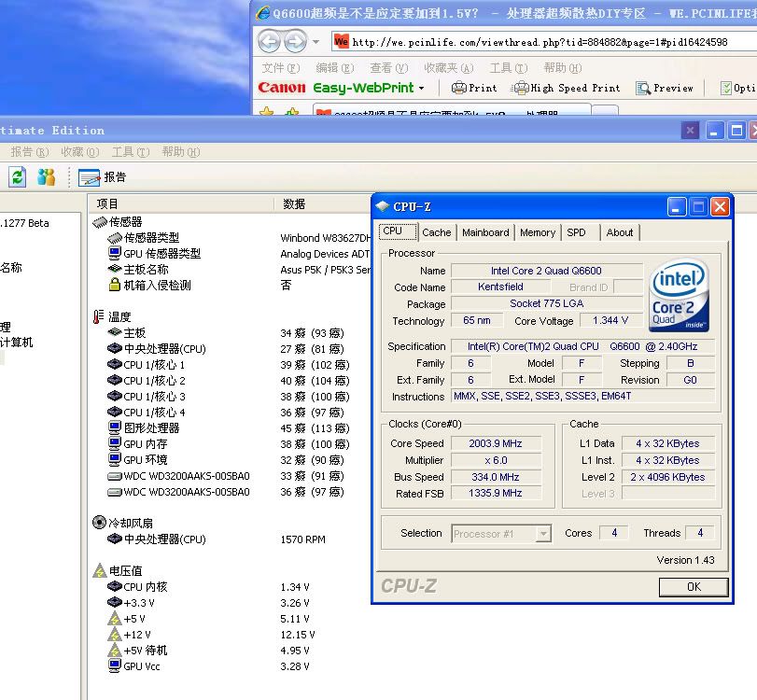Click the Canon Print printer icon
The image size is (757, 700).
pos(458,88)
